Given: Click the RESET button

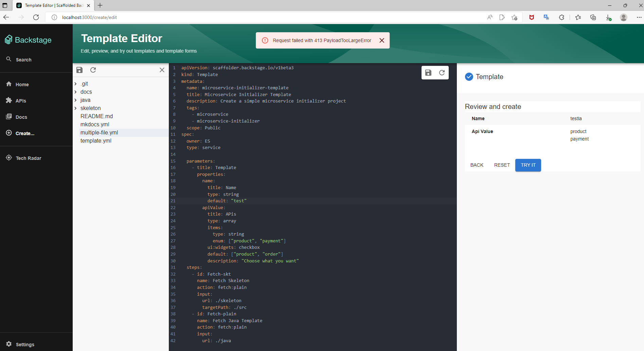Looking at the screenshot, I should coord(502,165).
